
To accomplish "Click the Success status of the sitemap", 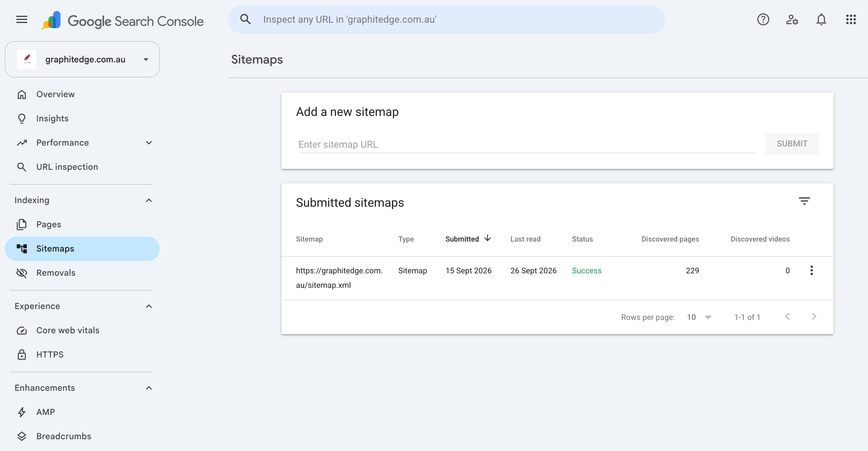I will coord(586,271).
